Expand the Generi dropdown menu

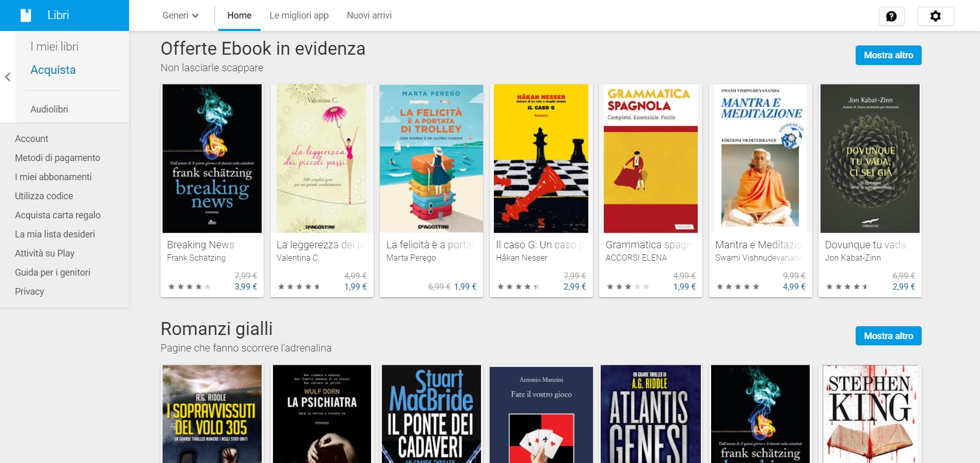(x=181, y=15)
